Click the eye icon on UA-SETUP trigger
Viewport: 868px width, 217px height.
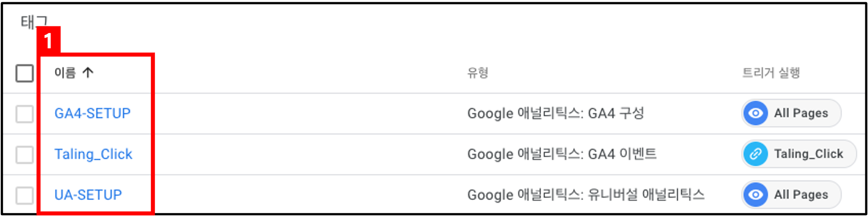point(755,195)
